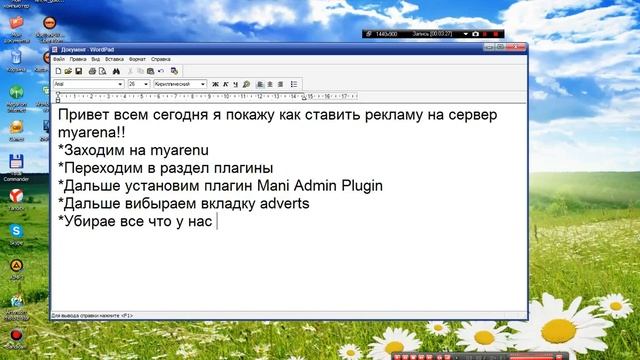Select the Recycle Bin desktop icon
This screenshot has width=640, height=360.
tap(16, 61)
